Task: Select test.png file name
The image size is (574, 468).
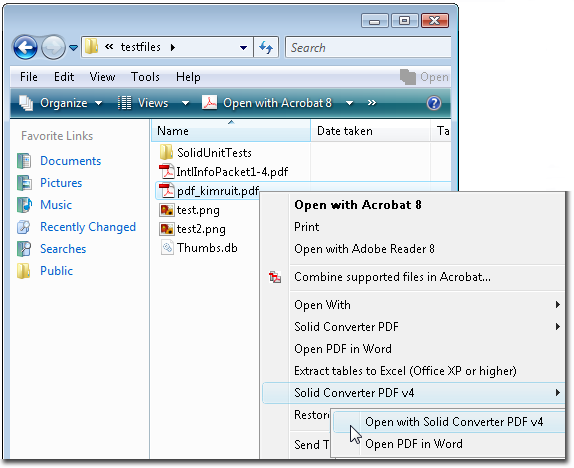Action: pos(198,210)
